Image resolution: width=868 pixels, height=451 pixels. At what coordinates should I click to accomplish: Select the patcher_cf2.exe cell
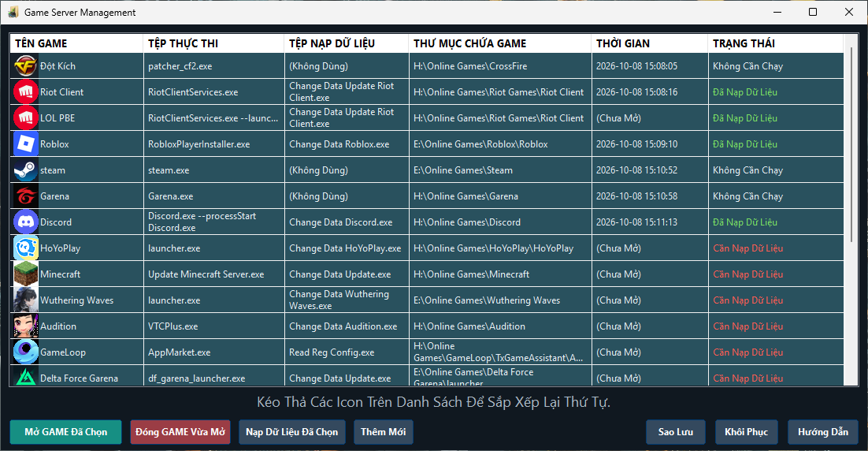(x=213, y=66)
